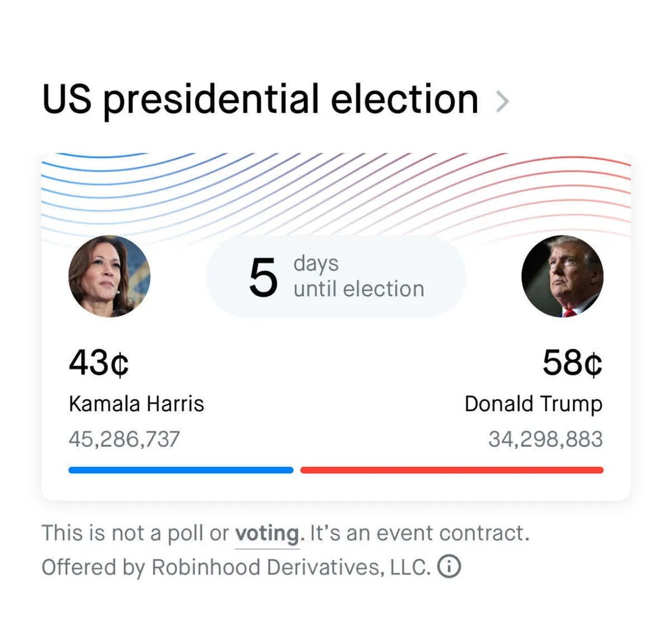This screenshot has width=672, height=621.
Task: Select the left candidate's circular avatar photo
Action: pyautogui.click(x=110, y=276)
